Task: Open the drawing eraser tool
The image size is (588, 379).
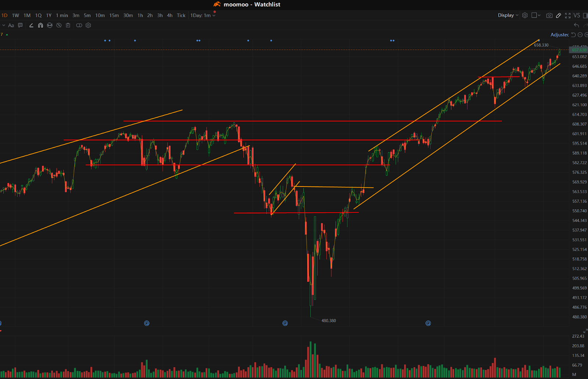Action: point(50,25)
